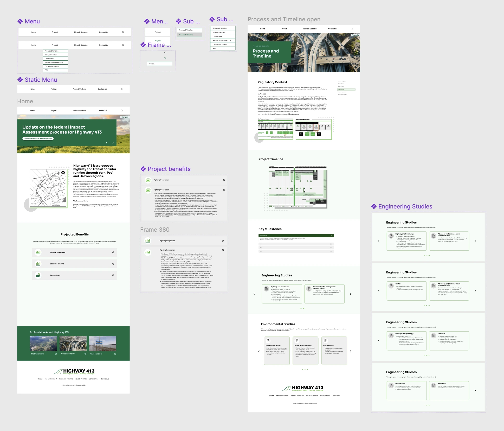Click Learn more about the updated process button
This screenshot has width=504, height=431.
[x=38, y=139]
